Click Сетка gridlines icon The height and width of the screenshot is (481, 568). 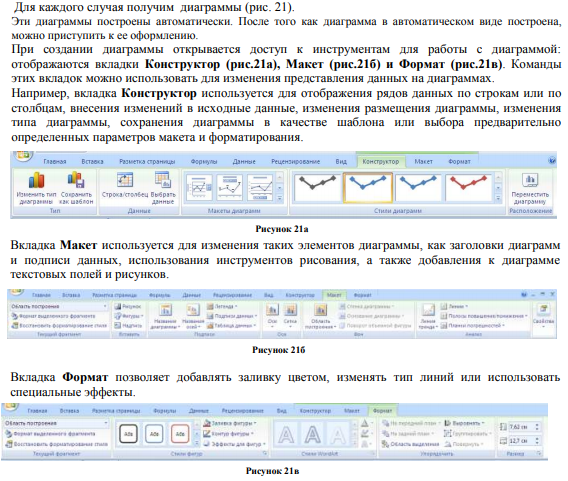[290, 311]
